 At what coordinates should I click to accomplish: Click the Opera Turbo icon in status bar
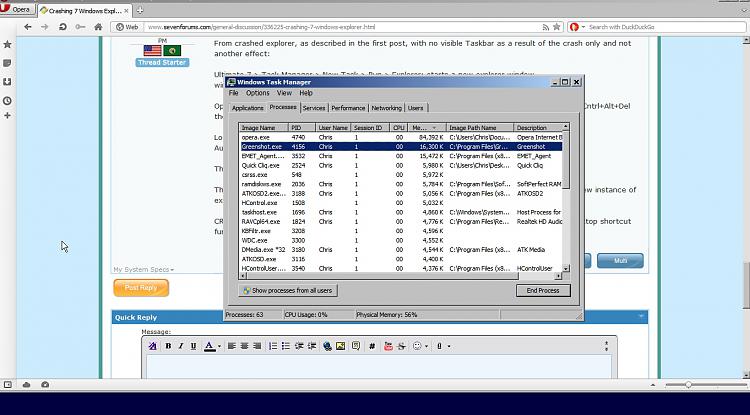click(45, 384)
